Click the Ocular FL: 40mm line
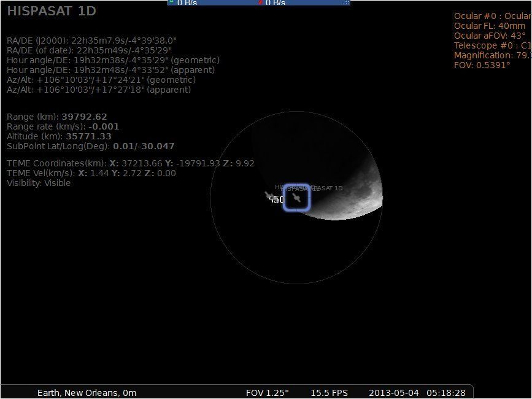Screen dimensions: 532x399 tap(490, 26)
